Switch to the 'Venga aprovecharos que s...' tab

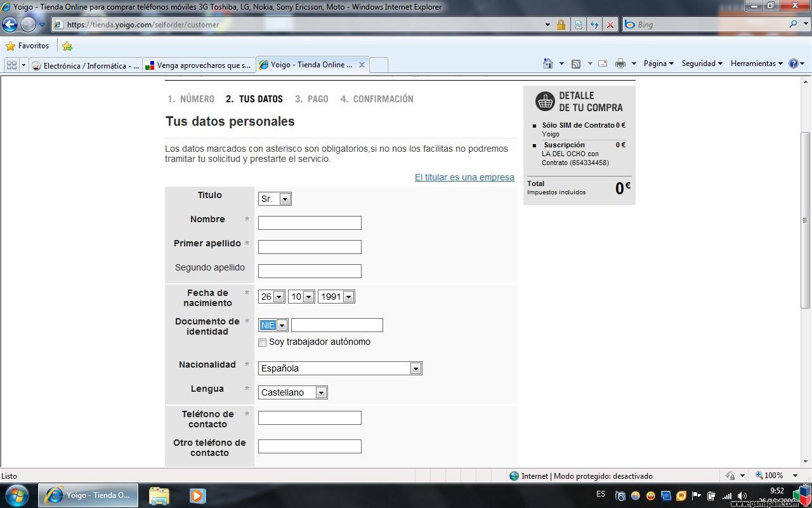(x=199, y=65)
